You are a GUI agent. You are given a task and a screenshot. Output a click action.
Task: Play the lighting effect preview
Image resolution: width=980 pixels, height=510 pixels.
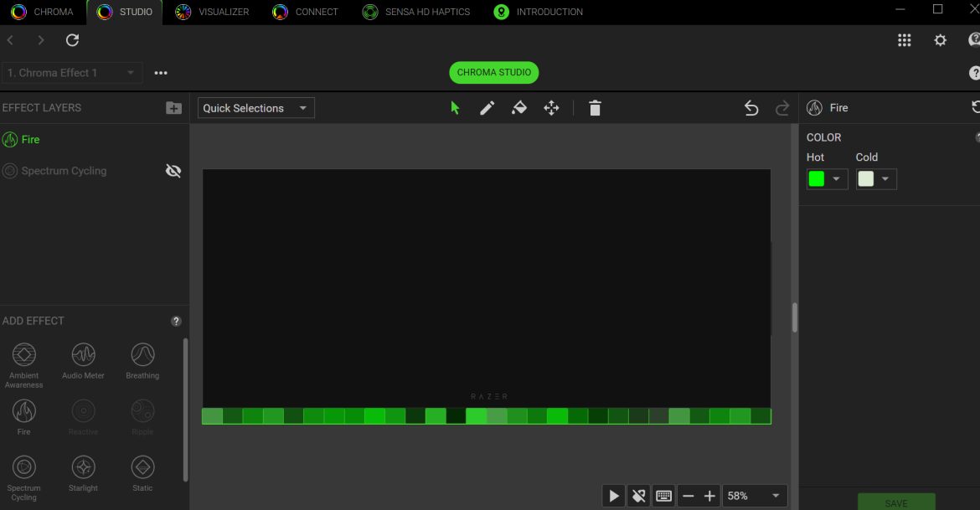pos(614,496)
